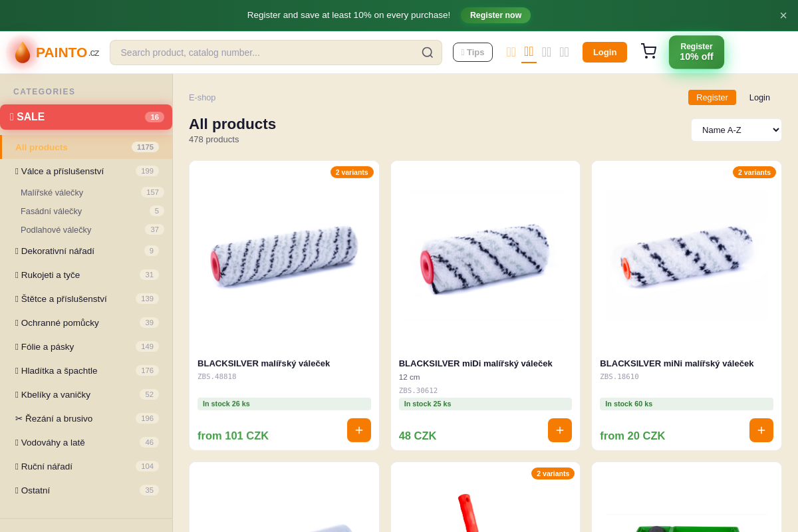Add BLACKSILVER miNi váleček with plus button
The height and width of the screenshot is (532, 798).
click(761, 430)
